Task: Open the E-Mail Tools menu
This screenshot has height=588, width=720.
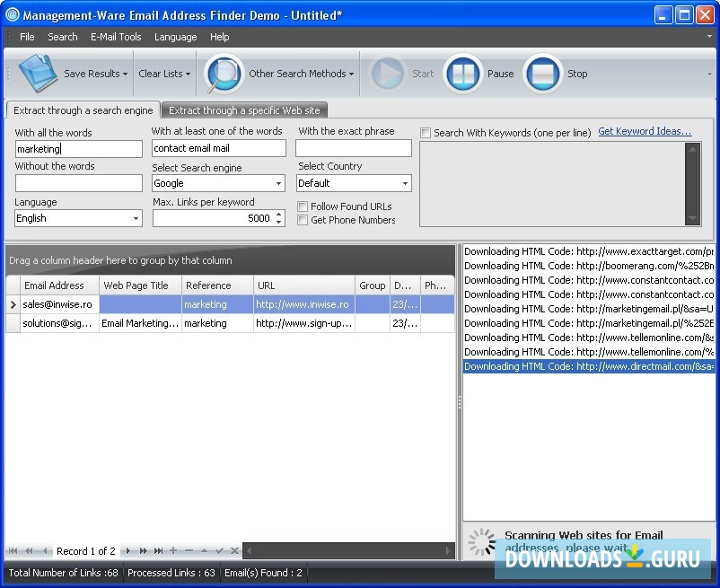Action: coord(116,37)
